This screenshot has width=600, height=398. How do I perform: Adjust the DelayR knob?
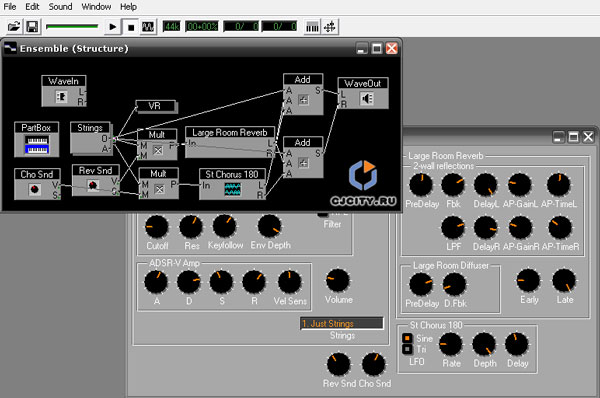pyautogui.click(x=486, y=227)
